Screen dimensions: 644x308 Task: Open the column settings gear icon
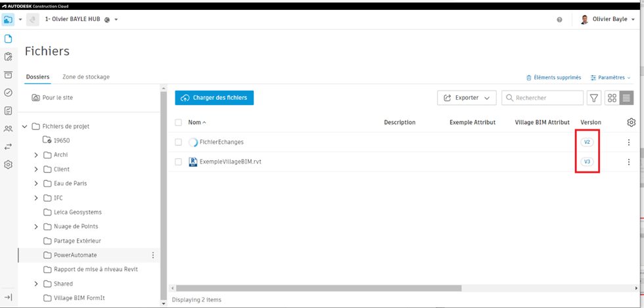tap(632, 122)
